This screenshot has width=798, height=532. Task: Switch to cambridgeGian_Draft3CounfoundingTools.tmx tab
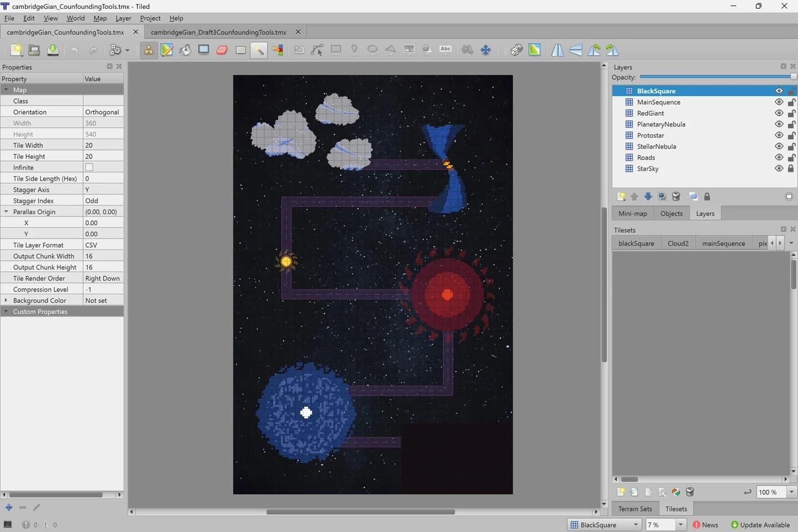[x=218, y=32]
